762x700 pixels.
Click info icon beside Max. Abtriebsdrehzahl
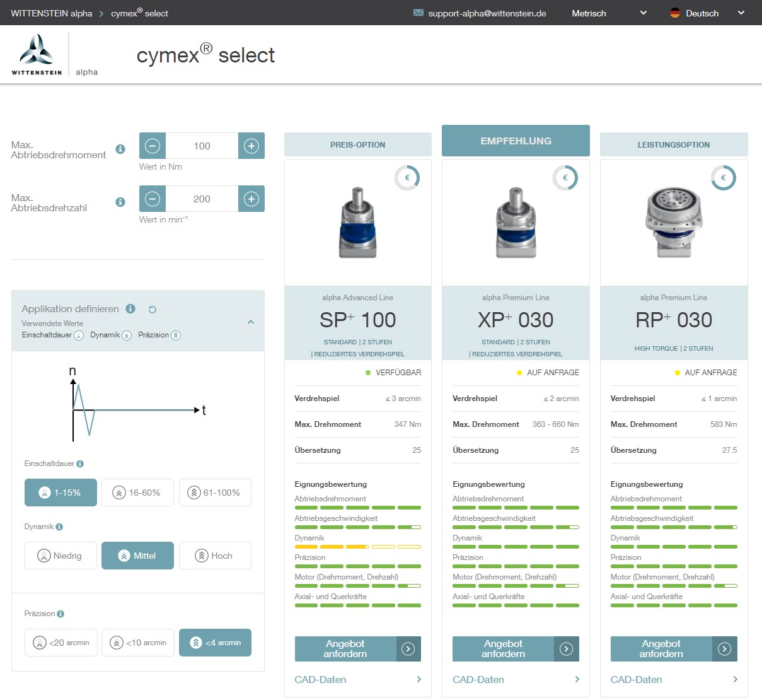pyautogui.click(x=120, y=202)
